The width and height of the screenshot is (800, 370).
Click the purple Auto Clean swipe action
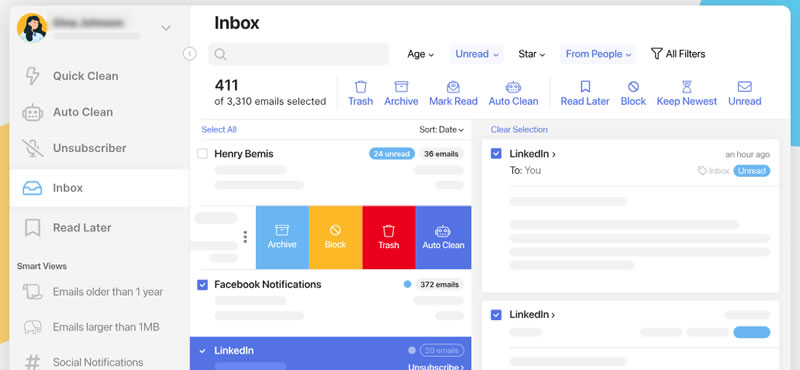tap(443, 237)
